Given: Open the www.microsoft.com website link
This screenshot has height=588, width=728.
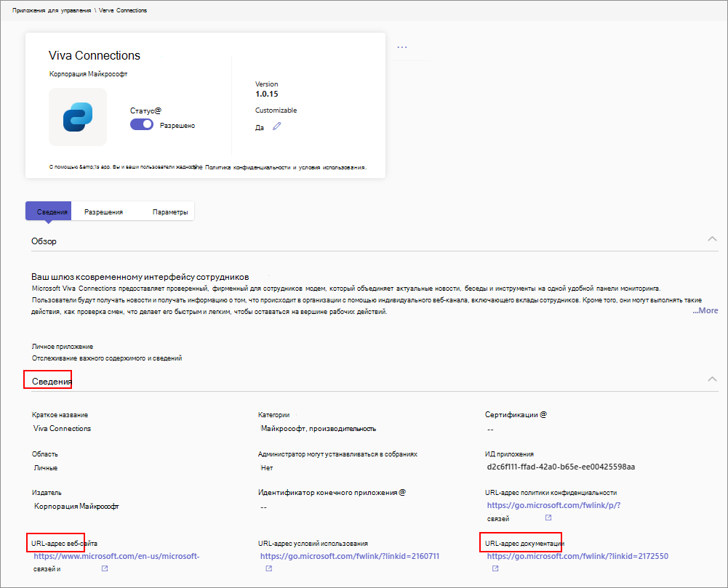Looking at the screenshot, I should (x=116, y=556).
